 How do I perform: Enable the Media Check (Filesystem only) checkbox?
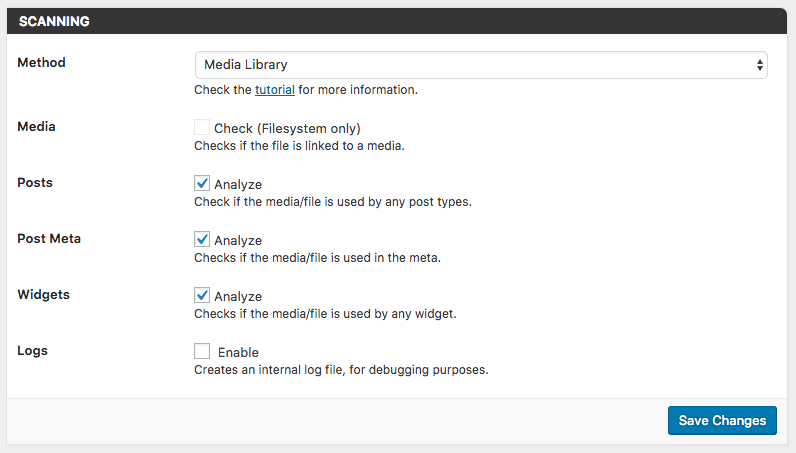[x=202, y=127]
